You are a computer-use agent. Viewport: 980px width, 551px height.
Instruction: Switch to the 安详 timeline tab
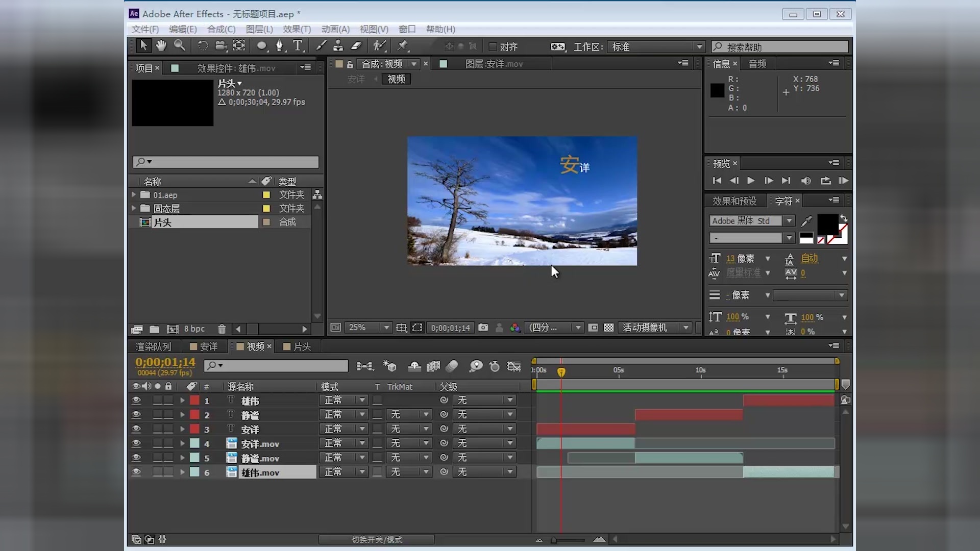[204, 346]
